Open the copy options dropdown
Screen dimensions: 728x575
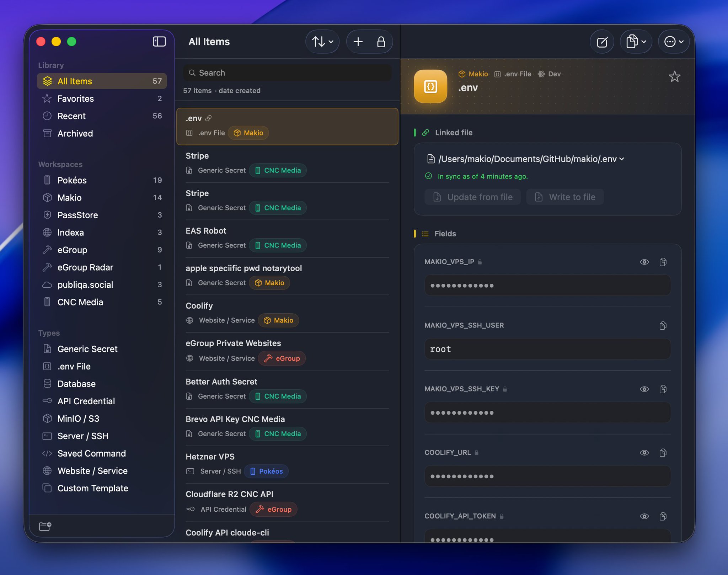point(636,42)
